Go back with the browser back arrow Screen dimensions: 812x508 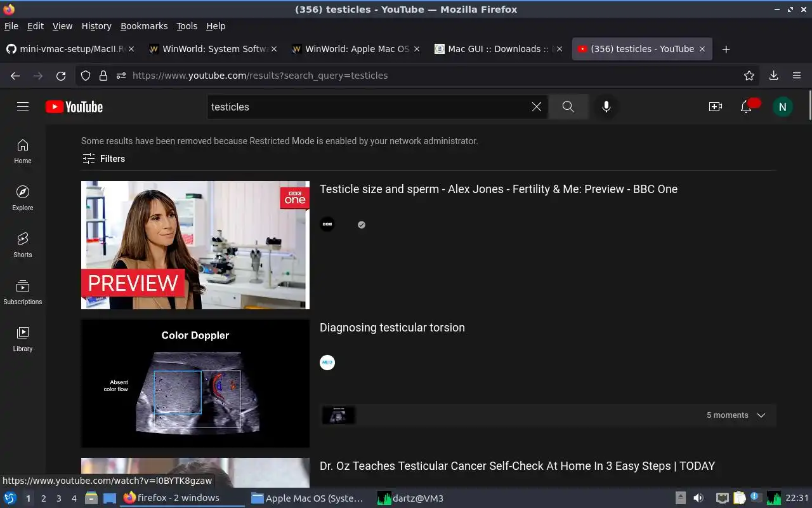point(15,76)
